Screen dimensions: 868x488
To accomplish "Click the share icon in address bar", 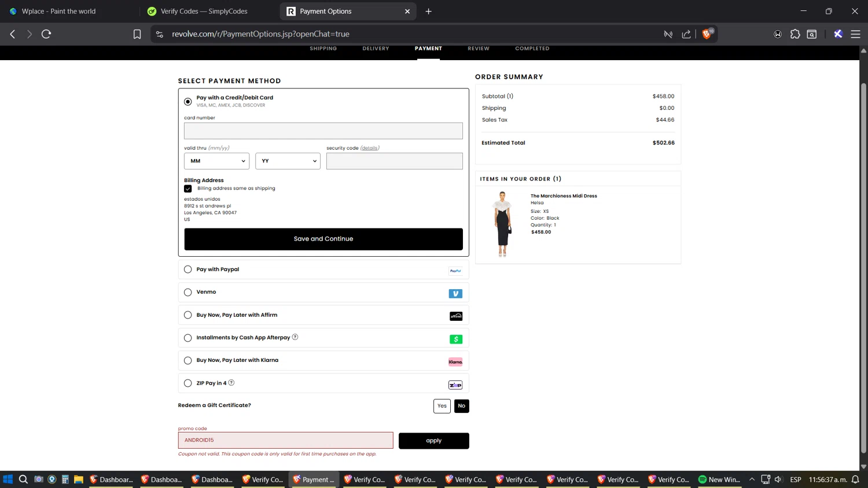I will click(x=686, y=34).
